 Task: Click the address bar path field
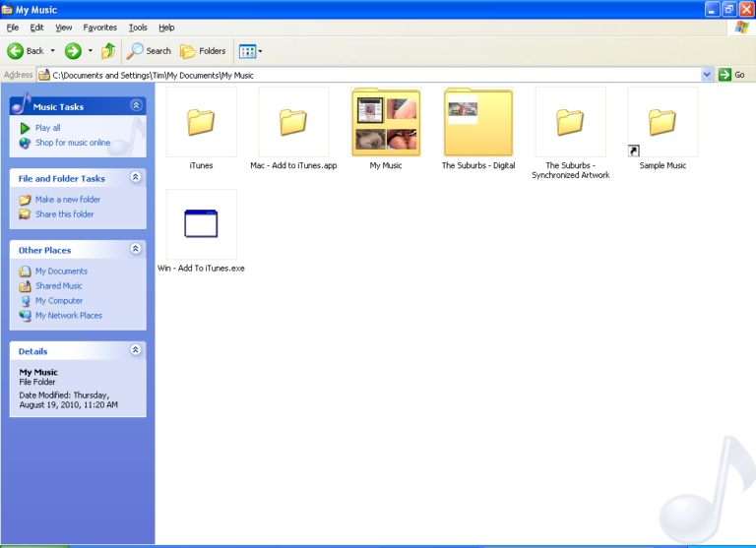point(374,75)
